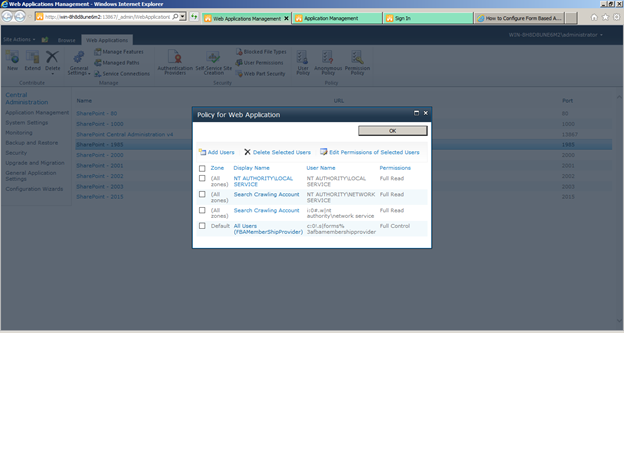Select SharePoint - 80 web application row
Screen dimensions: 624x450
[x=344, y=113]
